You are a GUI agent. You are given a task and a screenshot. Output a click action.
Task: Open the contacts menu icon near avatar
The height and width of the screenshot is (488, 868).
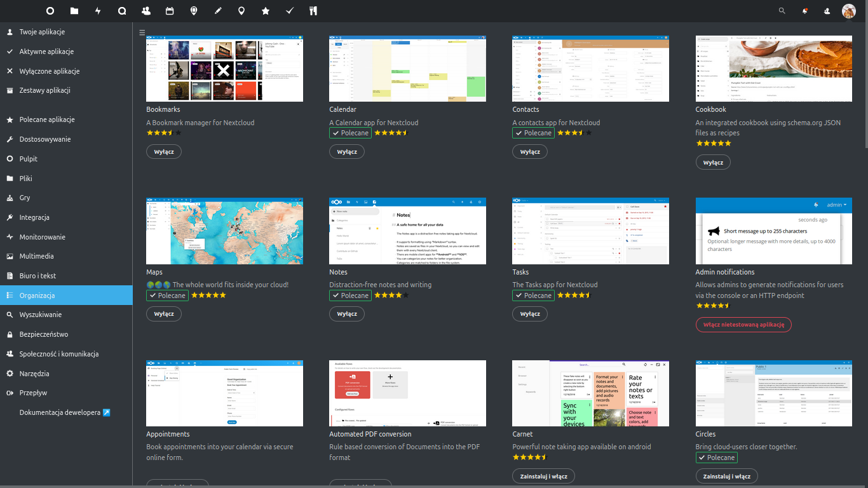coord(827,11)
